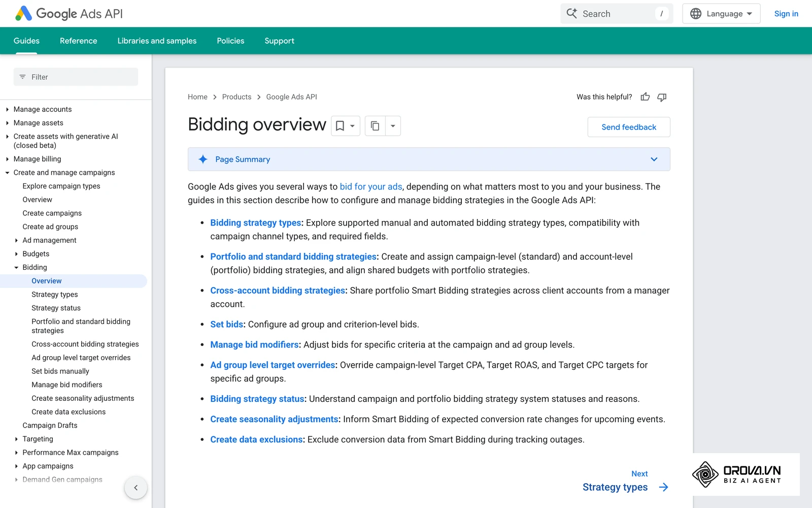
Task: Expand the Page Summary chevron
Action: (x=654, y=160)
